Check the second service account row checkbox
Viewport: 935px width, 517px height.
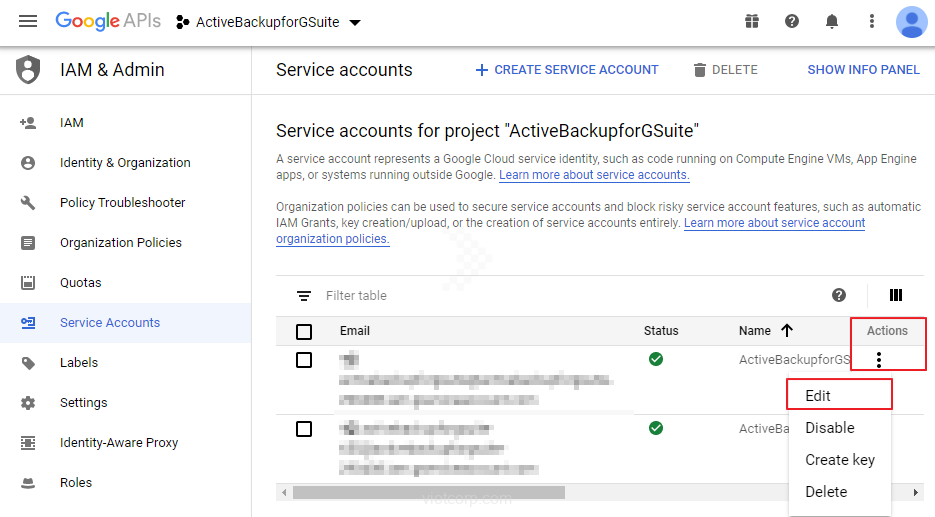304,429
